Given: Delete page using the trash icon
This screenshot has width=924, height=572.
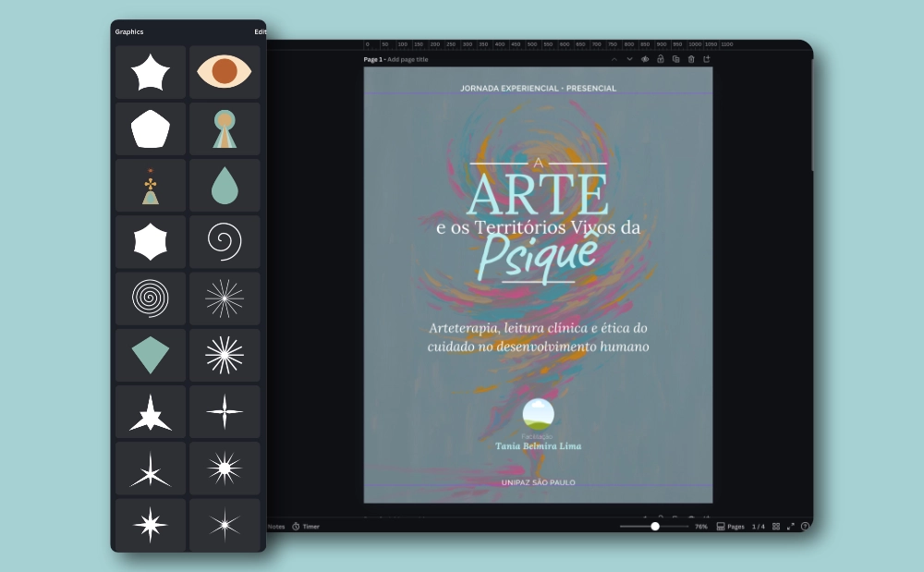Looking at the screenshot, I should click(x=691, y=59).
